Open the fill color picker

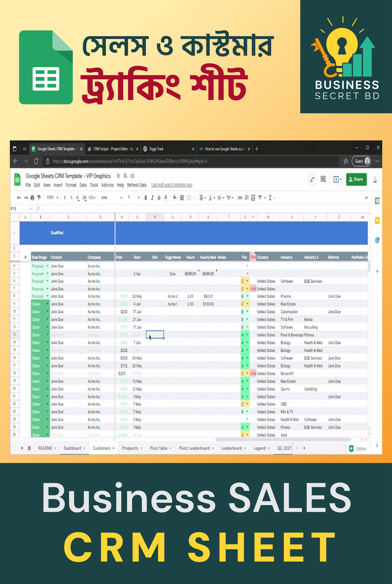pyautogui.click(x=174, y=197)
